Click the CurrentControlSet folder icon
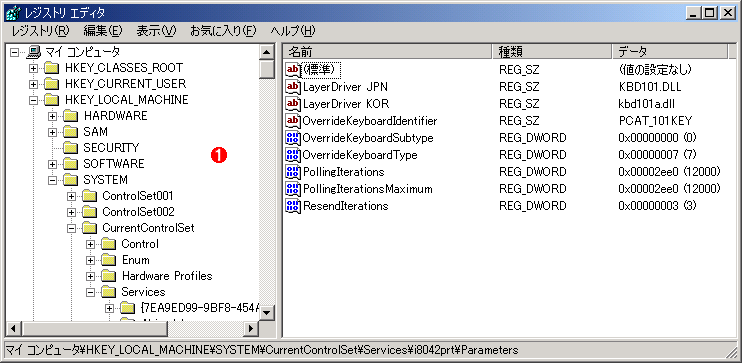742x363 pixels. pos(89,228)
